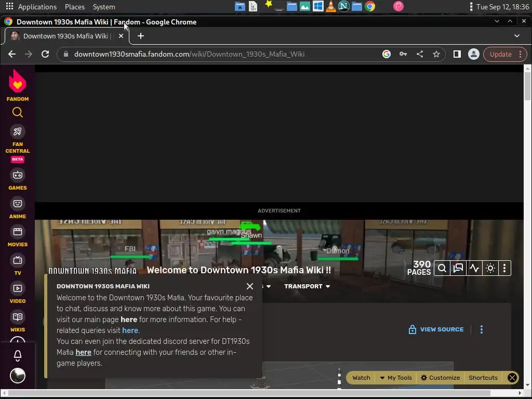Click the Watch toolbar button
The height and width of the screenshot is (399, 532).
tap(361, 378)
